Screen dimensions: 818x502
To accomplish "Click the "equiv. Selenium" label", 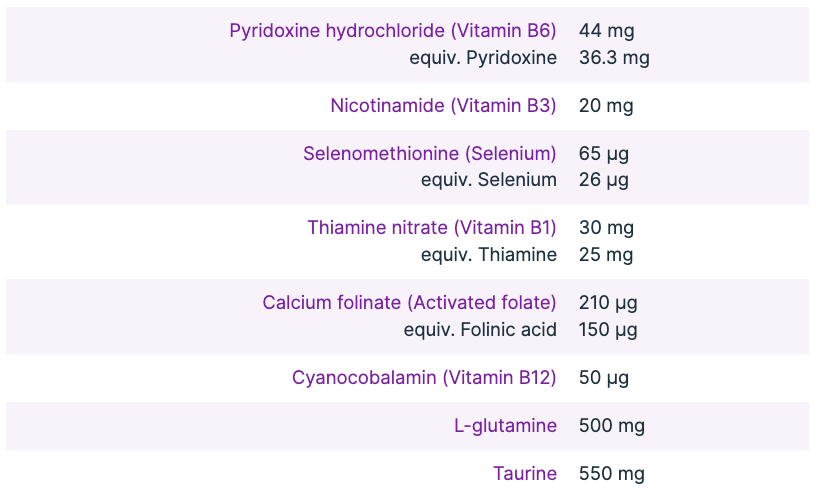I will 489,180.
